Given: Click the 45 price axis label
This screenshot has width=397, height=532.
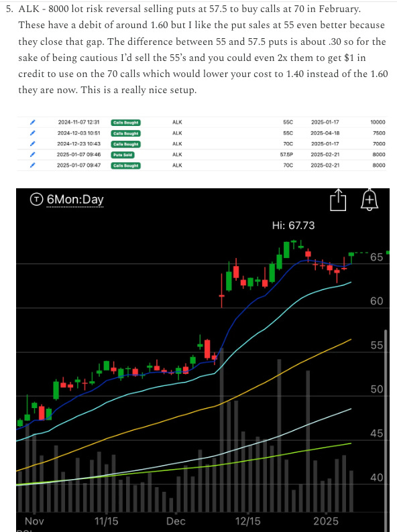Looking at the screenshot, I should 377,434.
